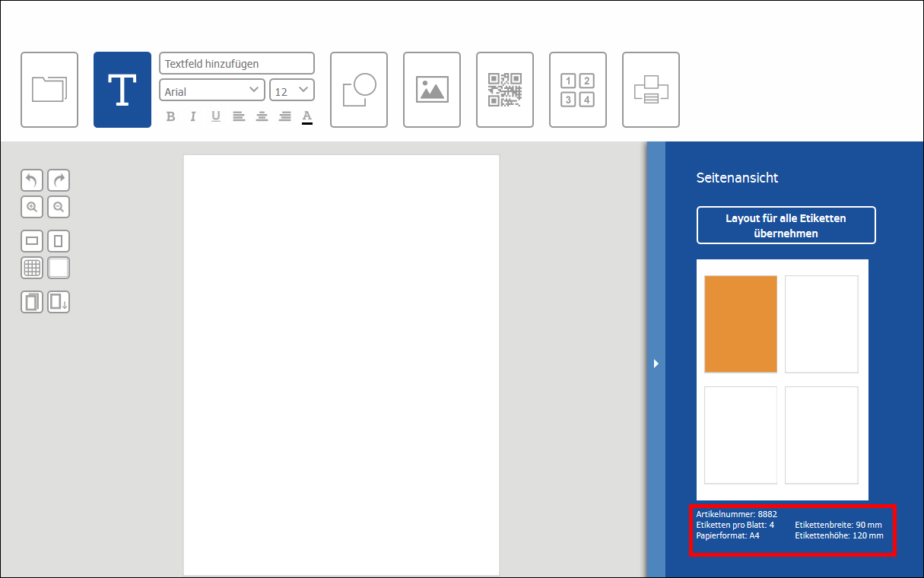Redo the last action
Screen dimensions: 924x578
(x=58, y=180)
